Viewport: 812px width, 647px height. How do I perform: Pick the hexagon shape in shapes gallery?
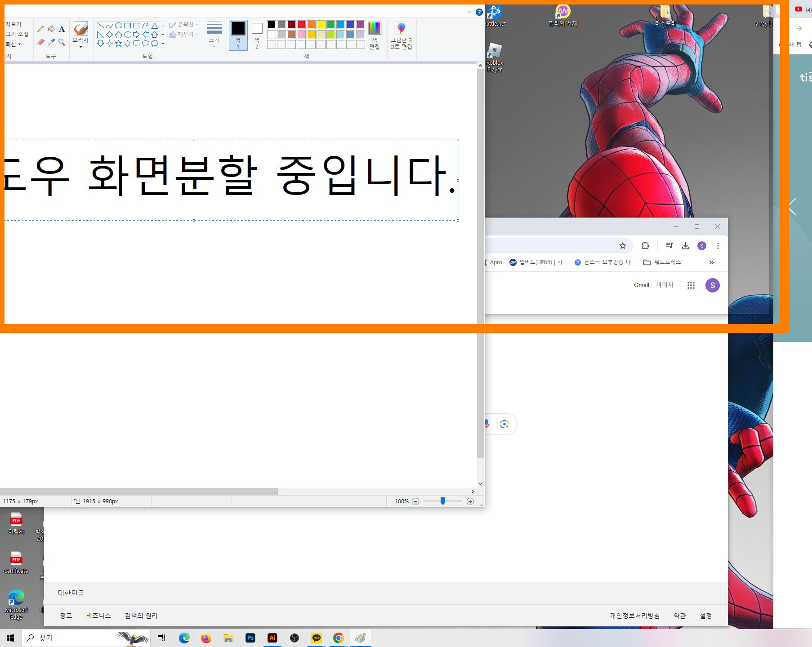click(x=128, y=35)
